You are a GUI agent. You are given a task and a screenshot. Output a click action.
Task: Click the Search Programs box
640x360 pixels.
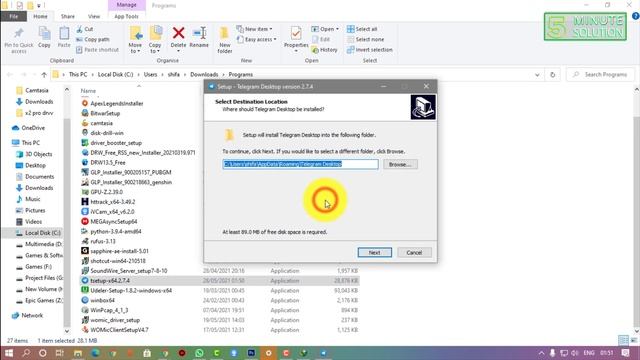[600, 75]
